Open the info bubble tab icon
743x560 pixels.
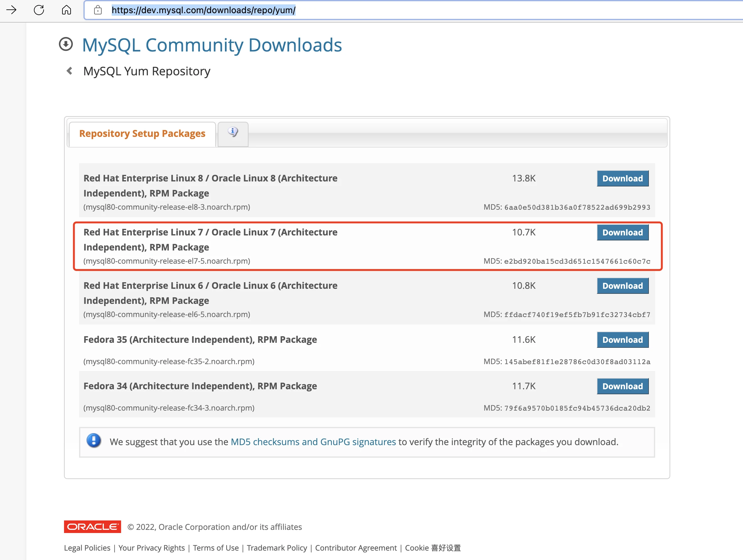coord(233,132)
